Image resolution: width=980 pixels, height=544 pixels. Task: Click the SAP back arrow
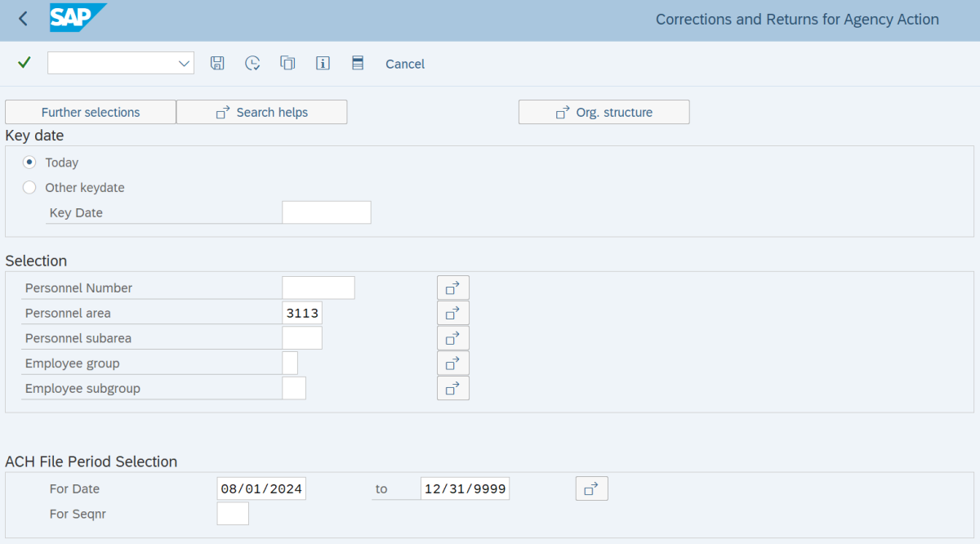point(23,19)
